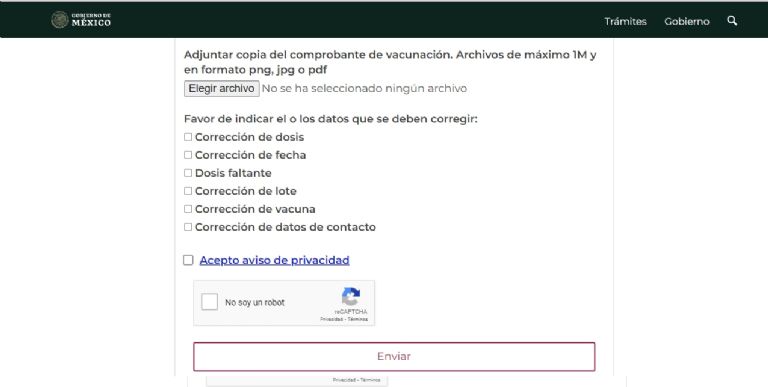Open the Trámites menu

pyautogui.click(x=625, y=22)
